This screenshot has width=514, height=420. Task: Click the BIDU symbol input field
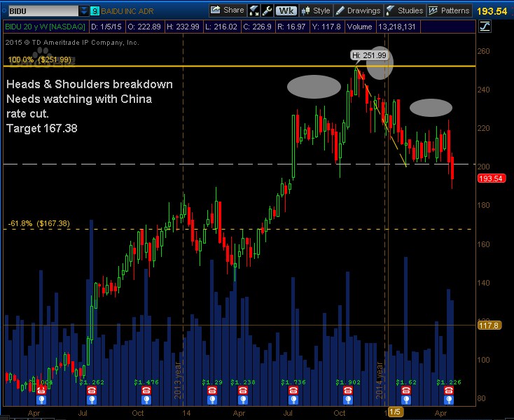[x=43, y=11]
